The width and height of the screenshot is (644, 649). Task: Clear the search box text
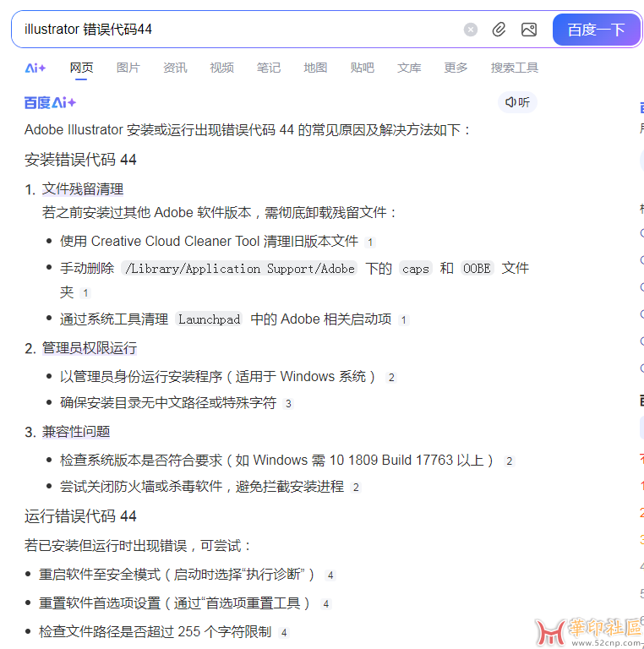[471, 30]
